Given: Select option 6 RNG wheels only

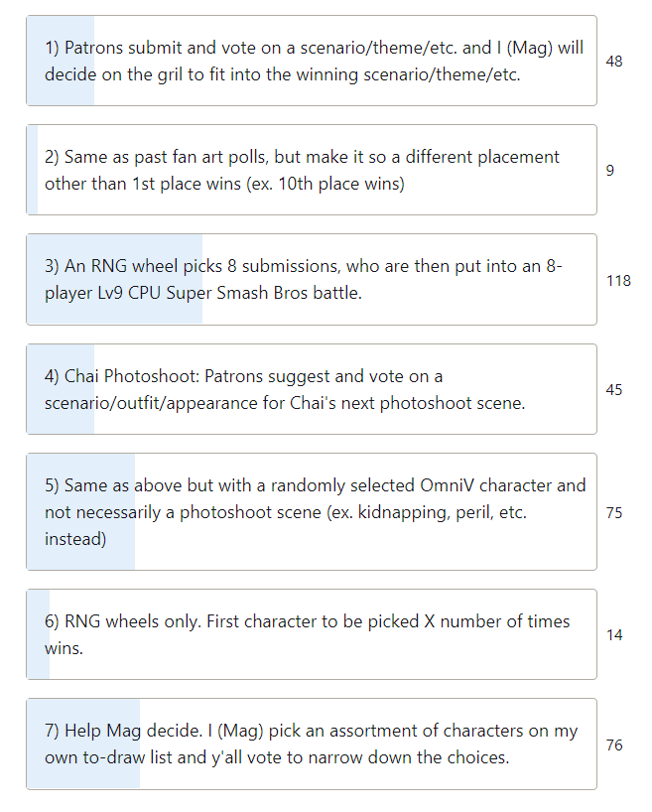Looking at the screenshot, I should (x=312, y=634).
